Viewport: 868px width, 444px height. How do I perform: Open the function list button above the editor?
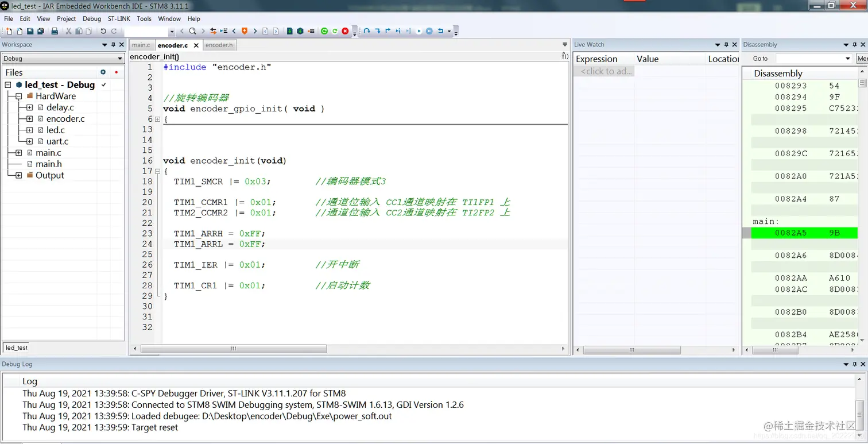pos(565,56)
